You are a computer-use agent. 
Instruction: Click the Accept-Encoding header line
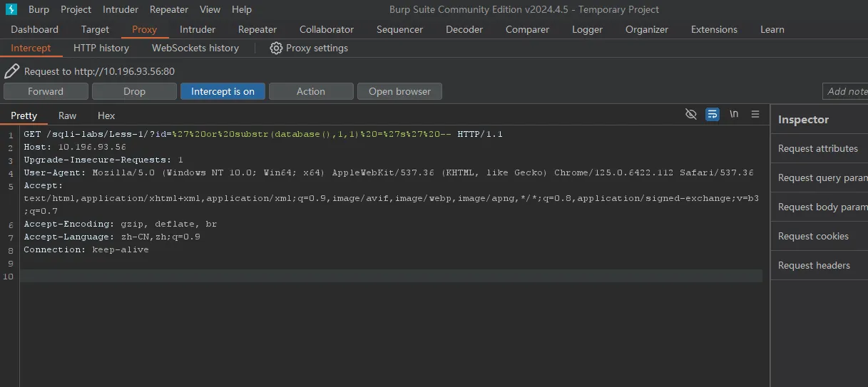(120, 224)
